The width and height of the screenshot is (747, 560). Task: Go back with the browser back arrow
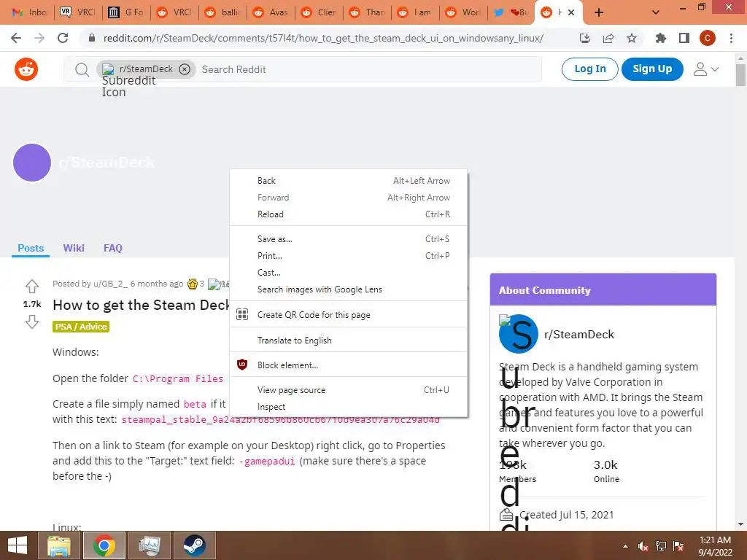[16, 38]
